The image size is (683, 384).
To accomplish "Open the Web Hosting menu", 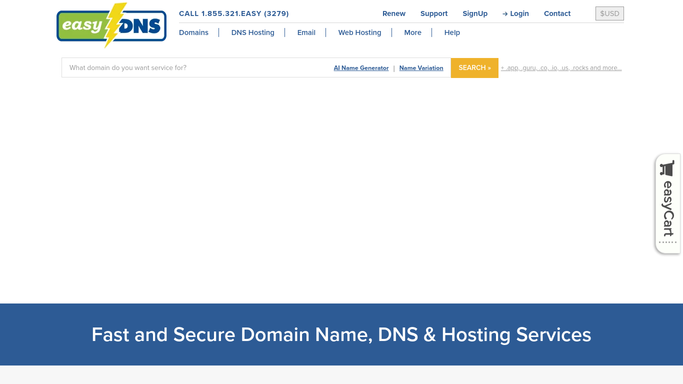I will coord(359,33).
